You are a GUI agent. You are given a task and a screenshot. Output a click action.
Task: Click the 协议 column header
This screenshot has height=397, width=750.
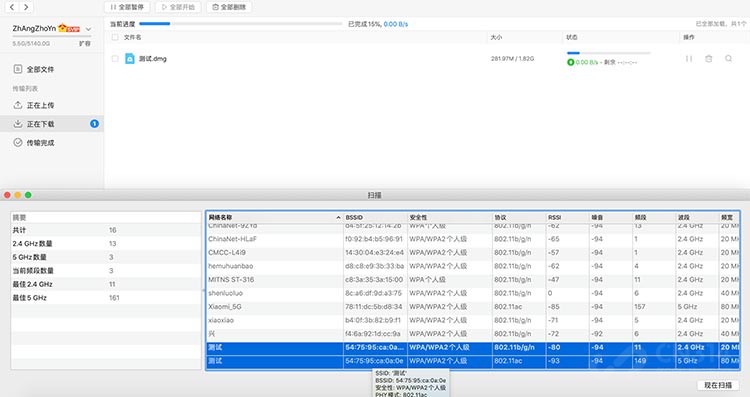click(519, 217)
